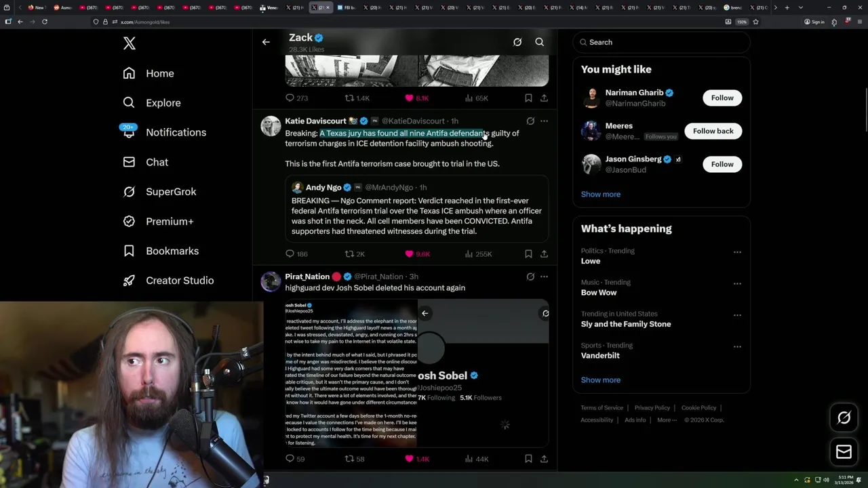This screenshot has height=488, width=868.
Task: Open options for Bow Wow trend
Action: point(737,283)
